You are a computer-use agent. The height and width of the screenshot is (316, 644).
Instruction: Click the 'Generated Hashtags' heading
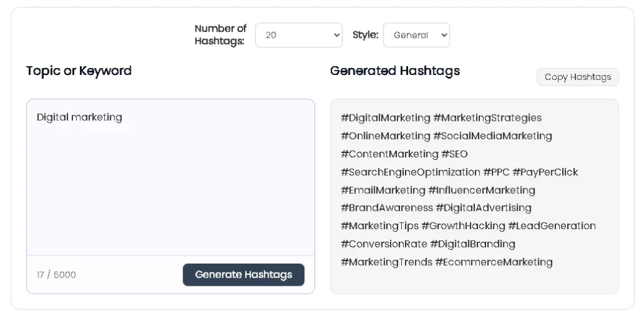coord(395,71)
